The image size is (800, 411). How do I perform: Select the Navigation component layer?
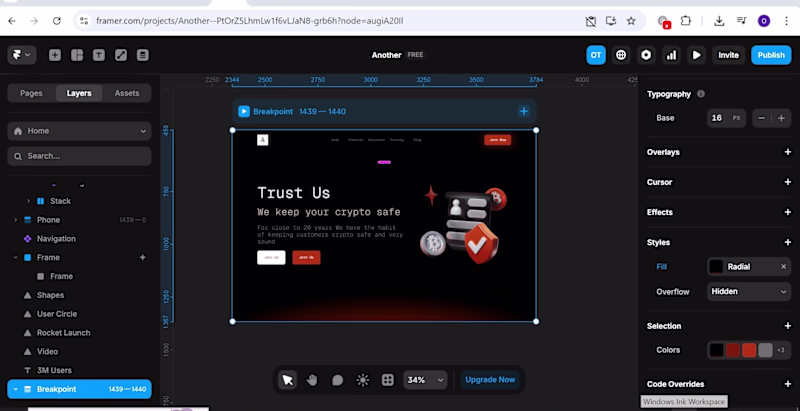pyautogui.click(x=56, y=239)
